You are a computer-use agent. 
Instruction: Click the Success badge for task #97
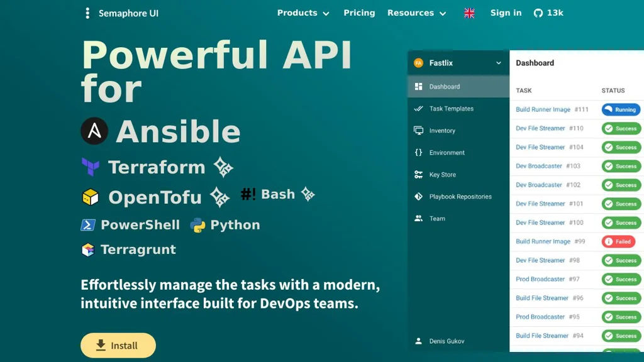621,280
